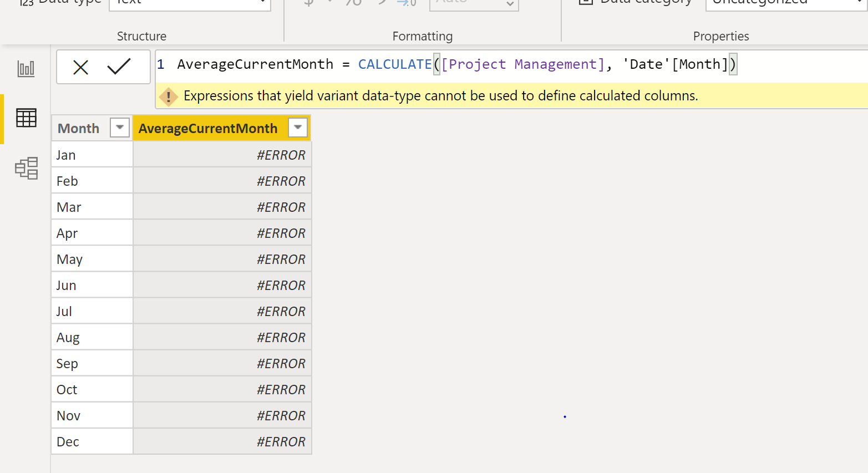Viewport: 868px width, 473px height.
Task: Open the Month column filter dropdown
Action: 120,128
